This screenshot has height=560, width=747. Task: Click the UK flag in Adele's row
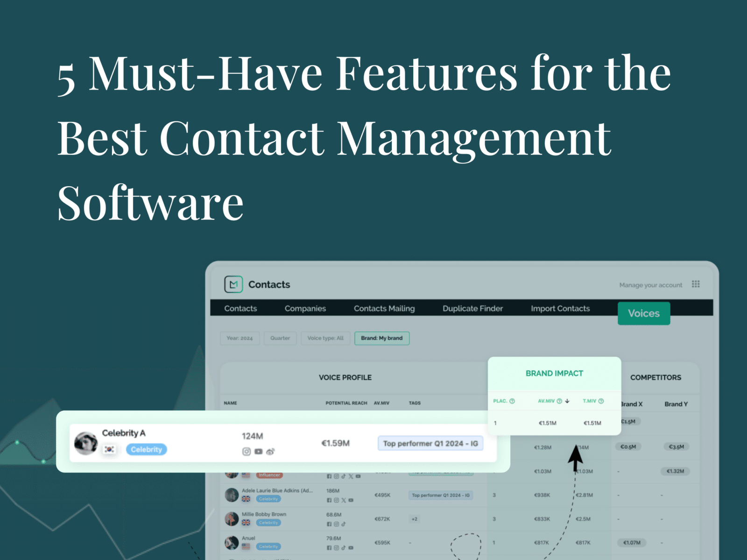click(246, 499)
